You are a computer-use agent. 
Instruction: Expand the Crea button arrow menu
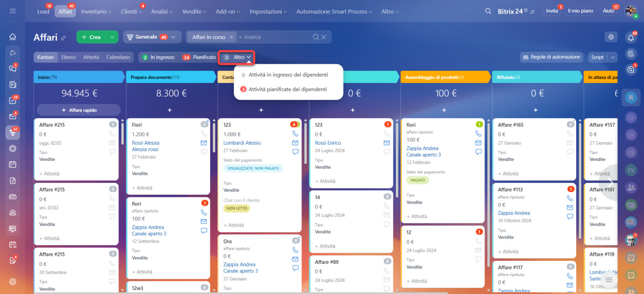pyautogui.click(x=113, y=37)
